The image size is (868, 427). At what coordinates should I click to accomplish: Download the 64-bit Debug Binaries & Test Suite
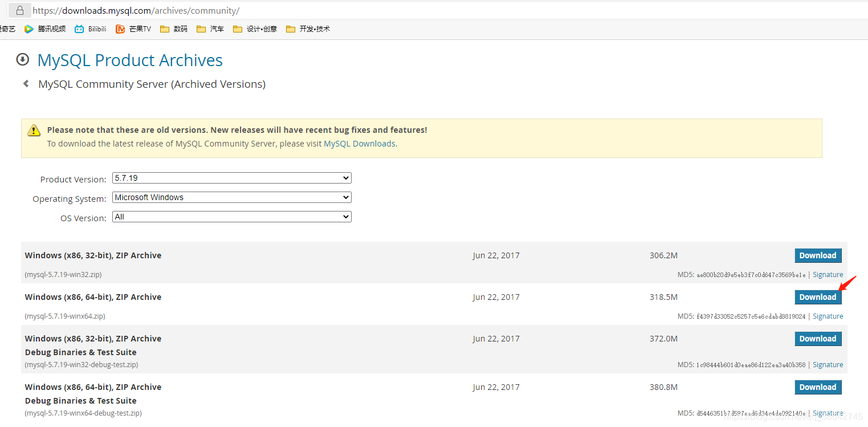[818, 387]
